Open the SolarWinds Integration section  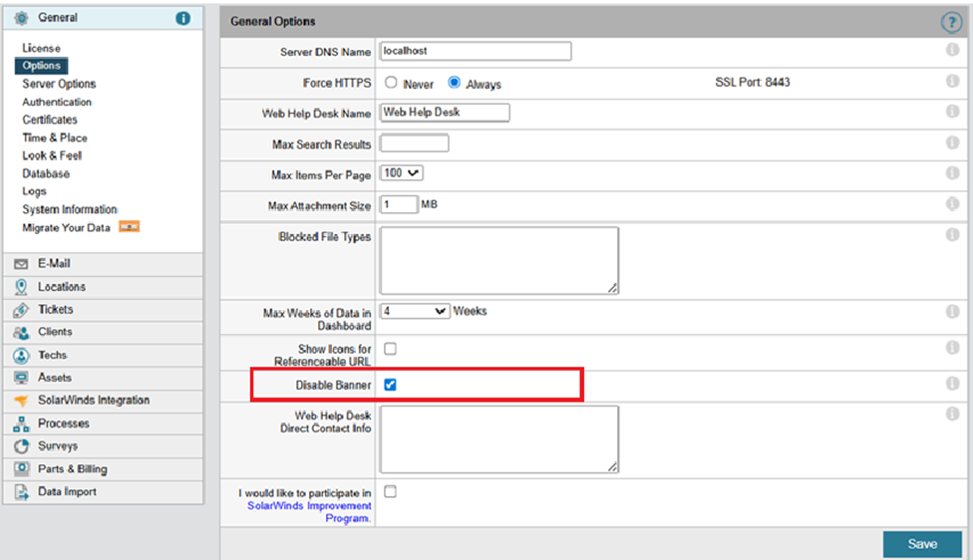pyautogui.click(x=93, y=401)
